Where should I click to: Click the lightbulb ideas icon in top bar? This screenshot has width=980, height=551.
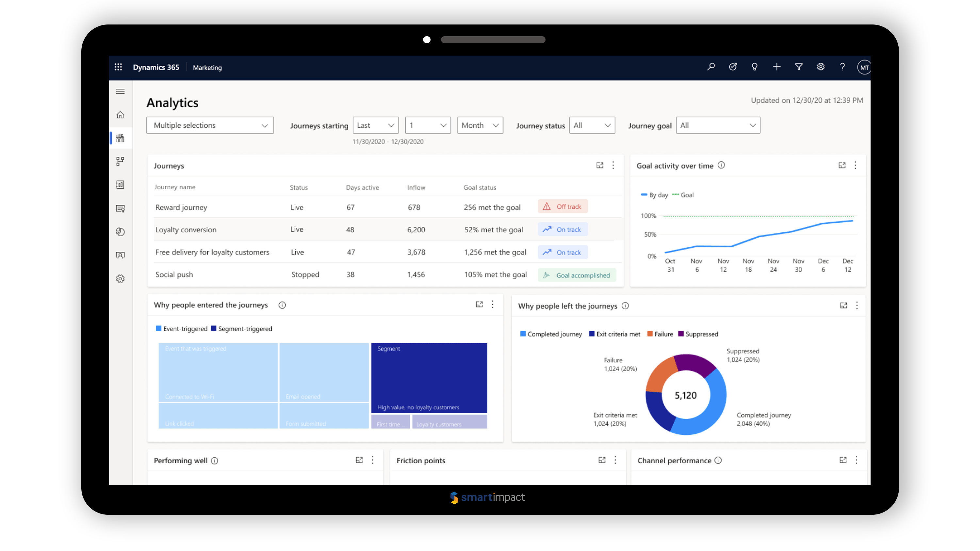(x=754, y=67)
